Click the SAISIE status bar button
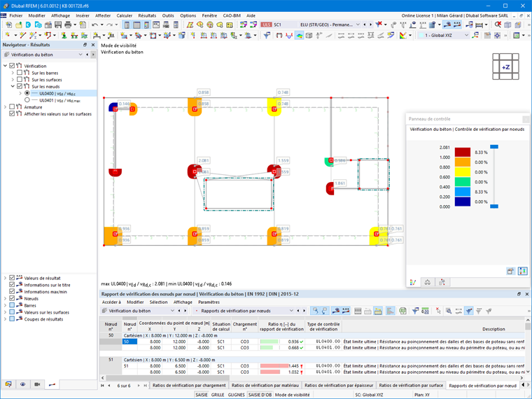The width and height of the screenshot is (532, 399). click(201, 395)
